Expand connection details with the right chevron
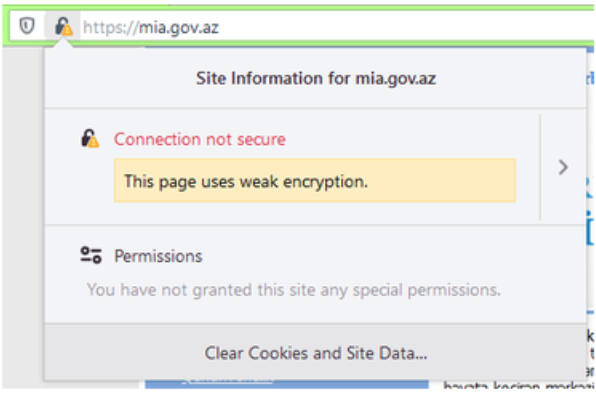Screen dimensions: 596x395 [563, 167]
